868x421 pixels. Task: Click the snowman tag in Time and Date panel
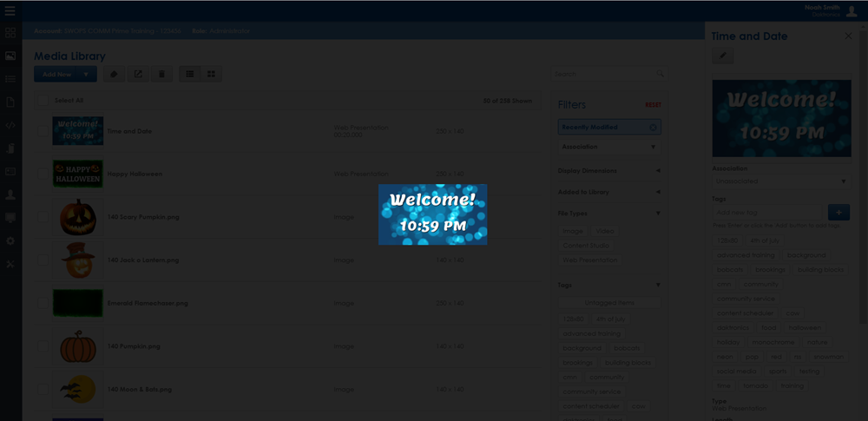(828, 356)
